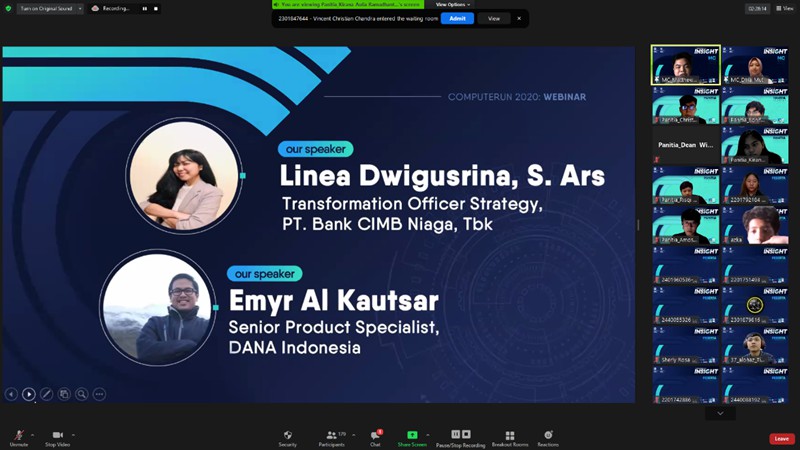Select the MC_Matthew video thumbnail
The height and width of the screenshot is (450, 800).
[x=686, y=65]
